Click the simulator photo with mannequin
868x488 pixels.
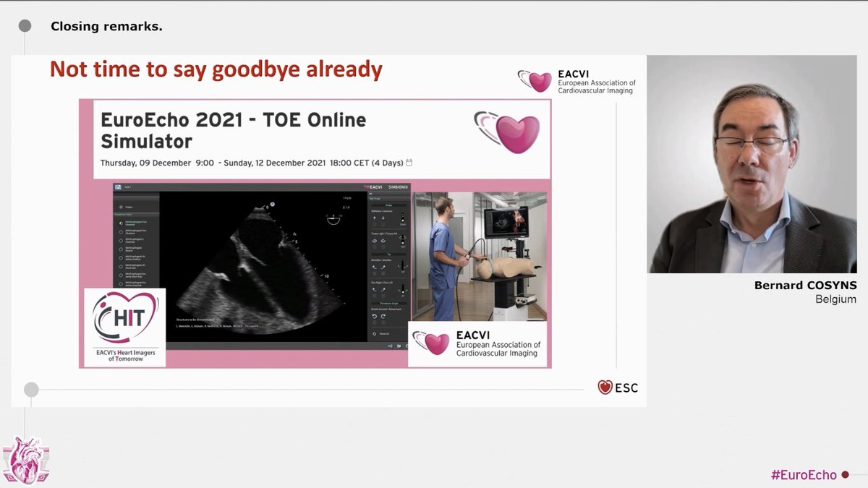tap(480, 257)
